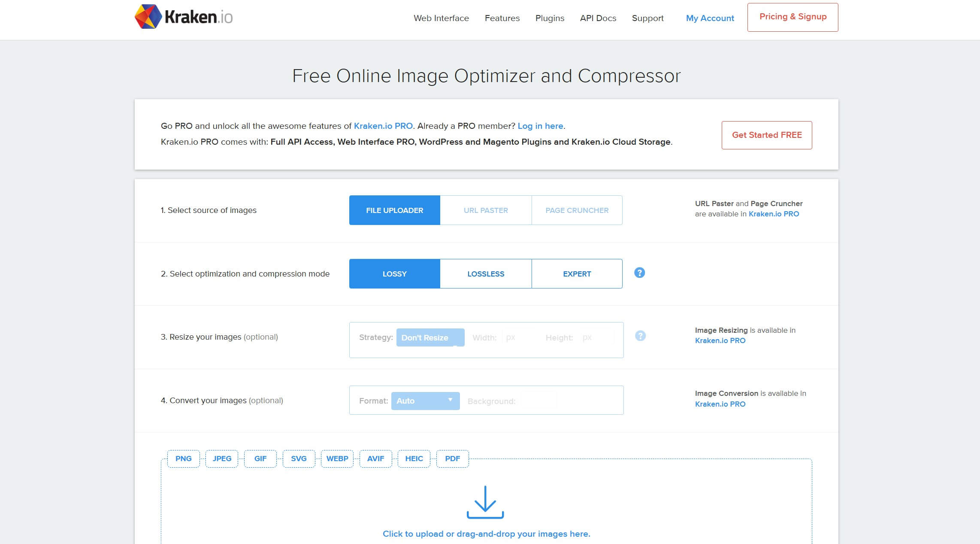Click the WEBP format tag
This screenshot has height=544, width=980.
337,459
